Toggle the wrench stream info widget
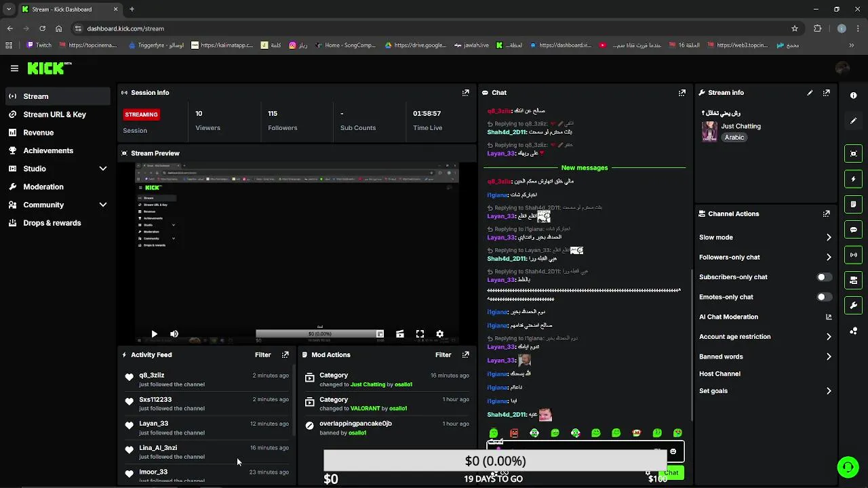The image size is (868, 488). 854,305
